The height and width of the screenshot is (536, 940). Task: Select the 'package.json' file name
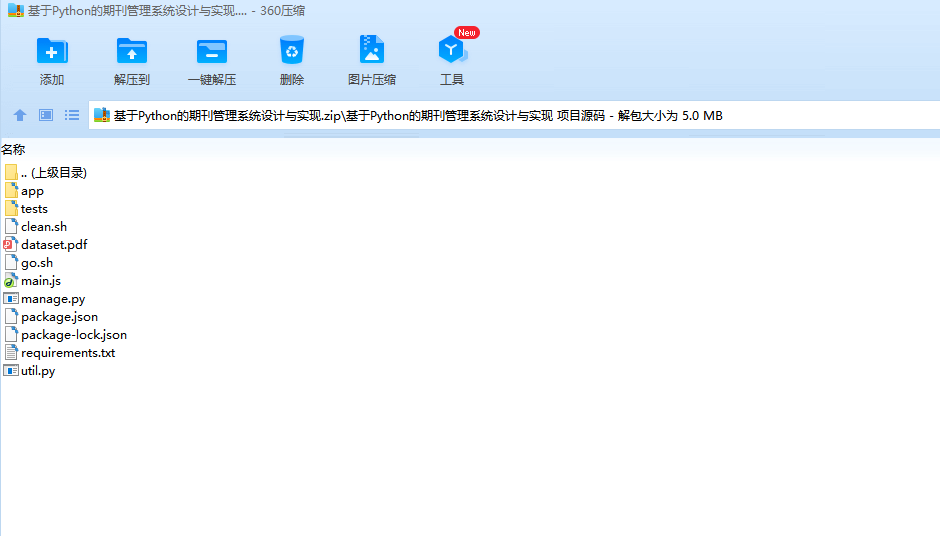click(59, 317)
